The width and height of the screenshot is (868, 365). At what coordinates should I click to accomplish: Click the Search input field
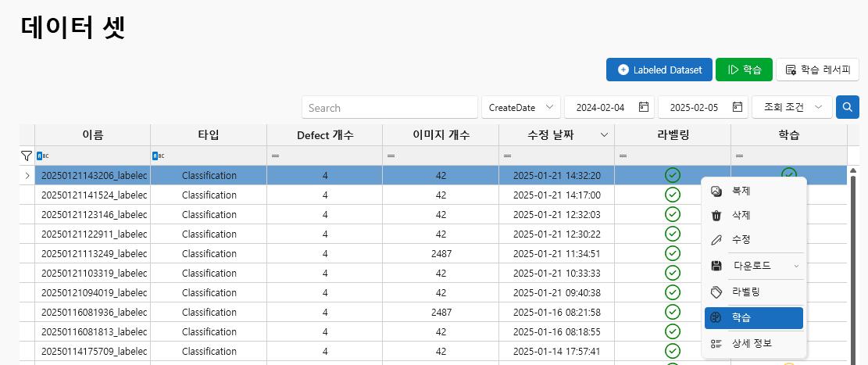(389, 108)
